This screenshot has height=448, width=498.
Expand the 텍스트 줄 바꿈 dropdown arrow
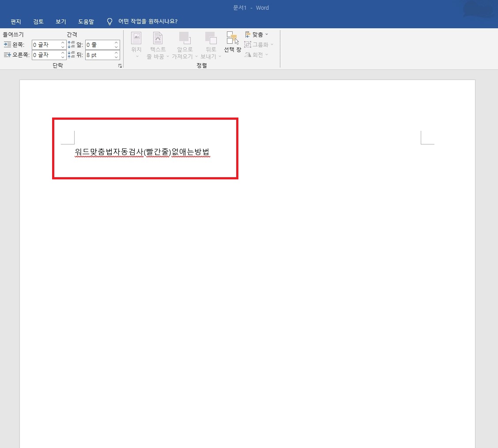(x=168, y=57)
